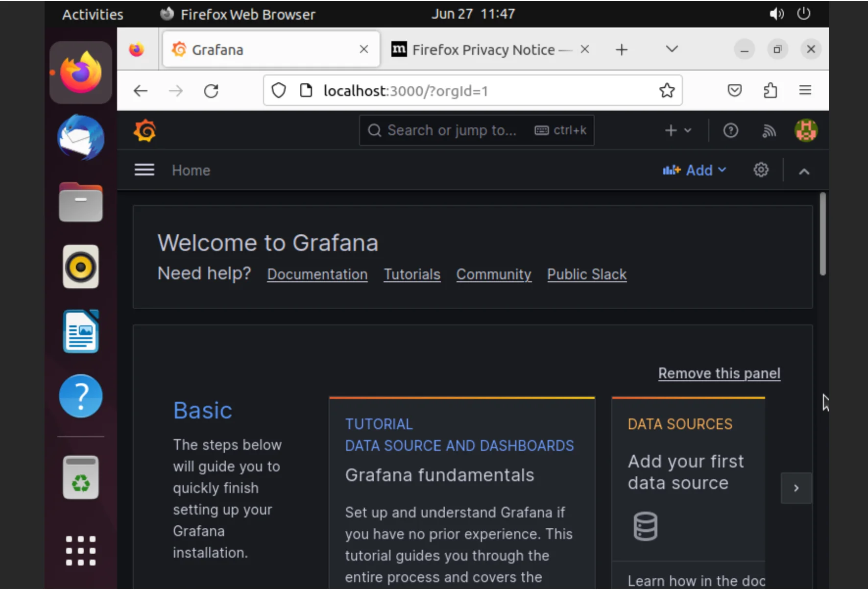Screen dimensions: 868x590
Task: Open the Trash from the dock
Action: click(80, 477)
